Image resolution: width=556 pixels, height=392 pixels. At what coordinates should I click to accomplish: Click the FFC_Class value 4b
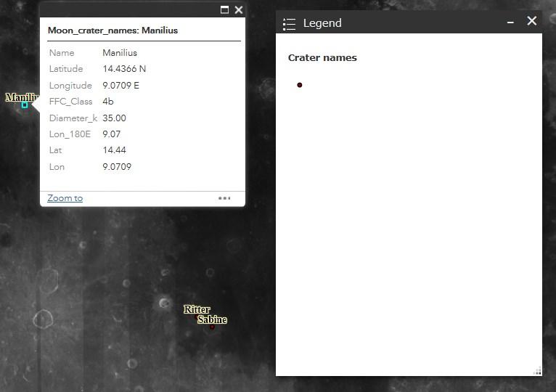[108, 102]
